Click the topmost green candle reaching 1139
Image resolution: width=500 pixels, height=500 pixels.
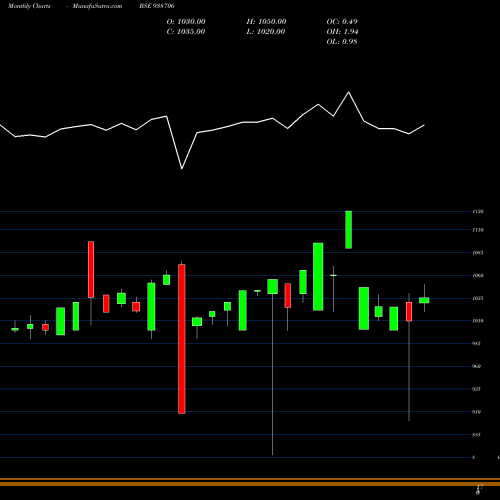pos(348,230)
